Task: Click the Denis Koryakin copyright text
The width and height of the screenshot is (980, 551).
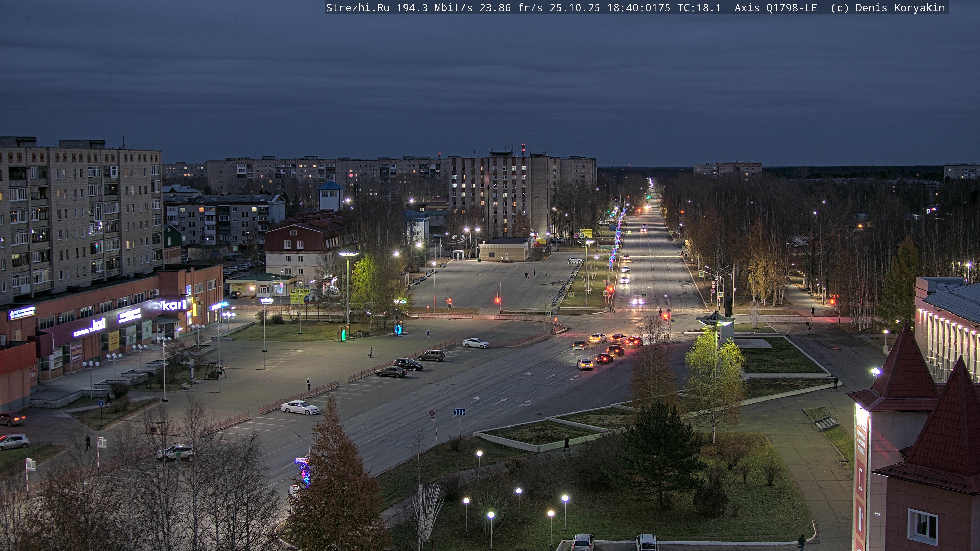Action: [x=900, y=8]
